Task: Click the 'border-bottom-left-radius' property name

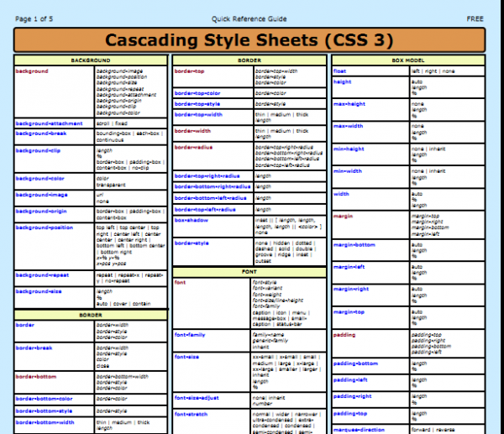Action: pos(211,198)
